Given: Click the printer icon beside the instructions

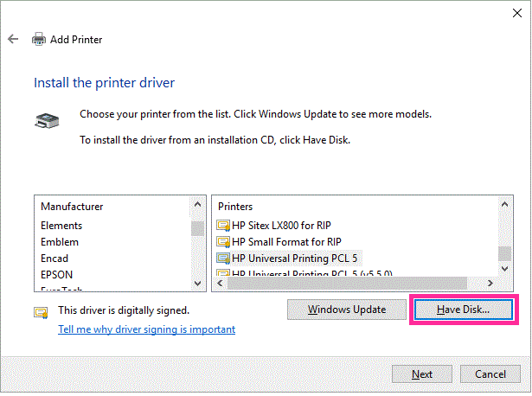Looking at the screenshot, I should coord(47,119).
